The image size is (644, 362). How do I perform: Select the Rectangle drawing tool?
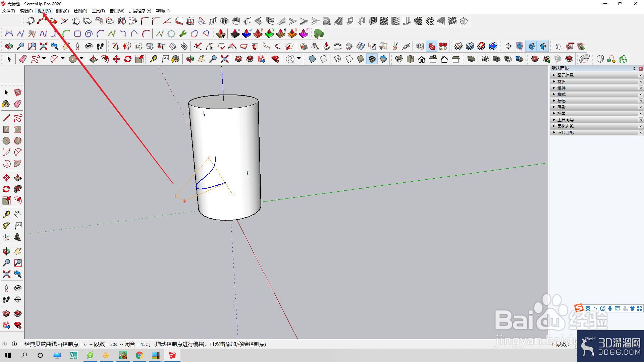coord(6,129)
